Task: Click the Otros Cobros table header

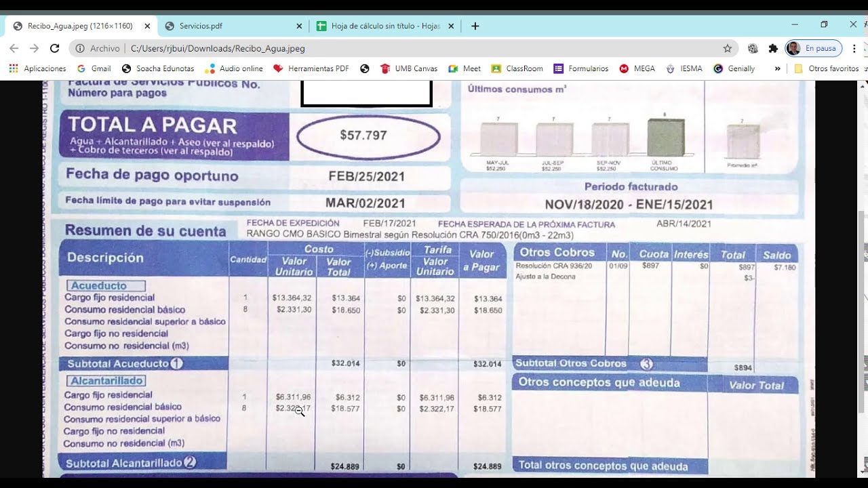Action: [557, 252]
